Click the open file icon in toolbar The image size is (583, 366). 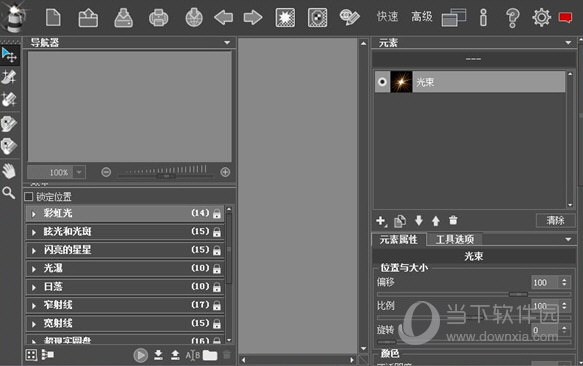coord(88,18)
